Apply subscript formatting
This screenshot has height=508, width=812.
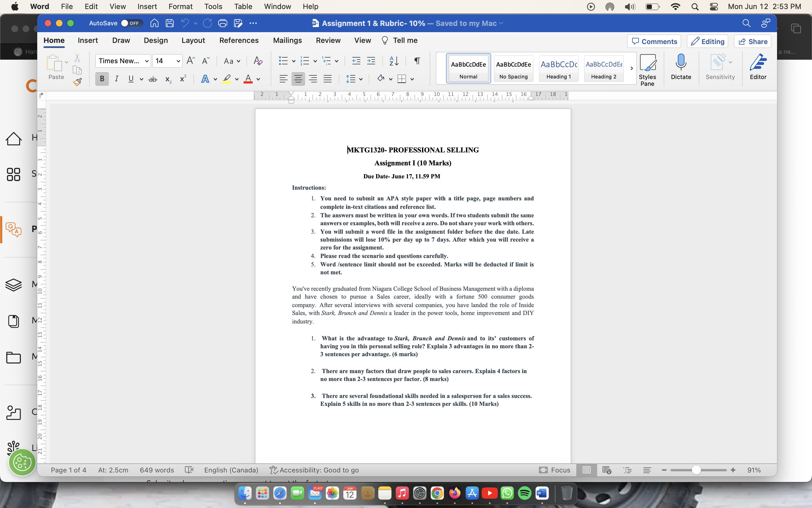[168, 79]
